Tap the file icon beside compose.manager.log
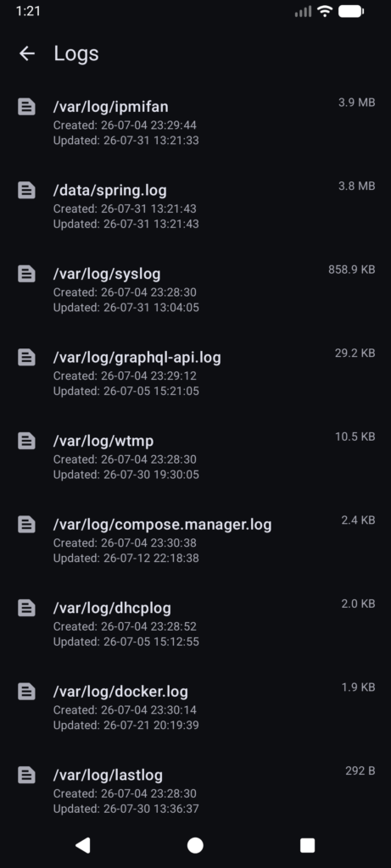The height and width of the screenshot is (868, 391). pos(26,524)
